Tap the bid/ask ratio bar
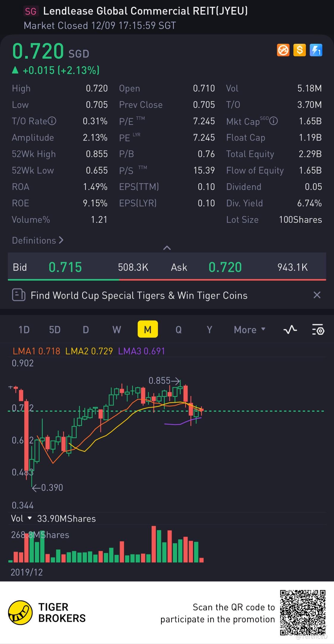Image resolution: width=334 pixels, height=644 pixels. (x=167, y=279)
